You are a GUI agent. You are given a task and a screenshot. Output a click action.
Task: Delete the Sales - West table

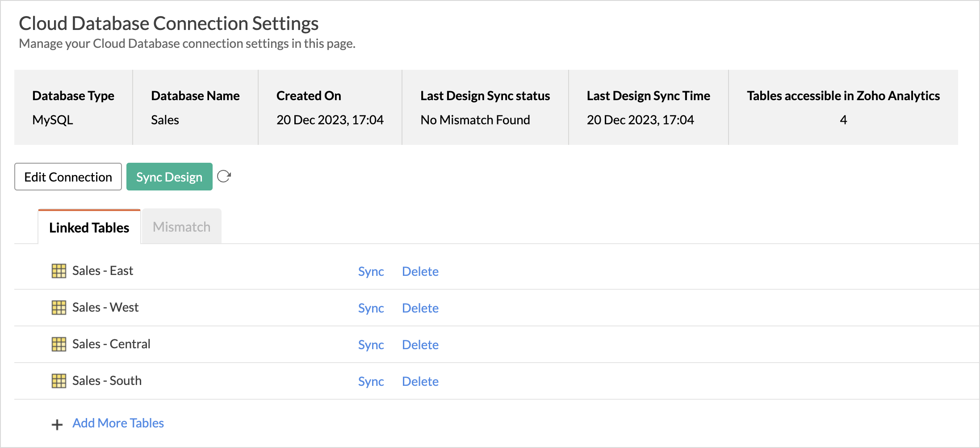pos(420,308)
